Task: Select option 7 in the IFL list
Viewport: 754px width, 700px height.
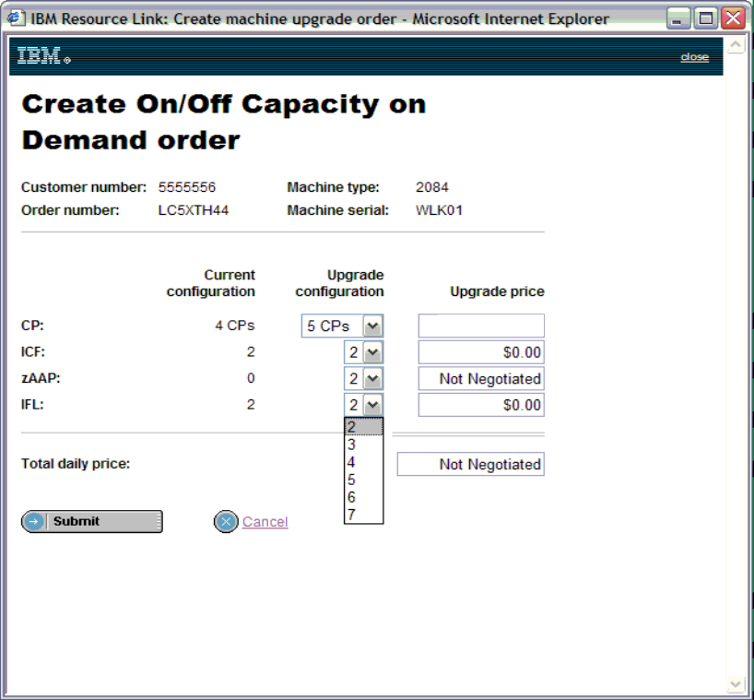Action: click(x=363, y=515)
